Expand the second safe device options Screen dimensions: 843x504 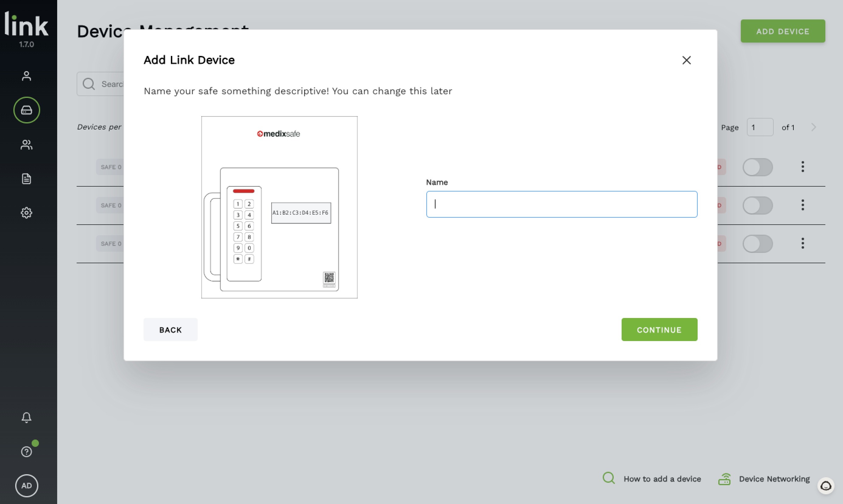click(803, 205)
